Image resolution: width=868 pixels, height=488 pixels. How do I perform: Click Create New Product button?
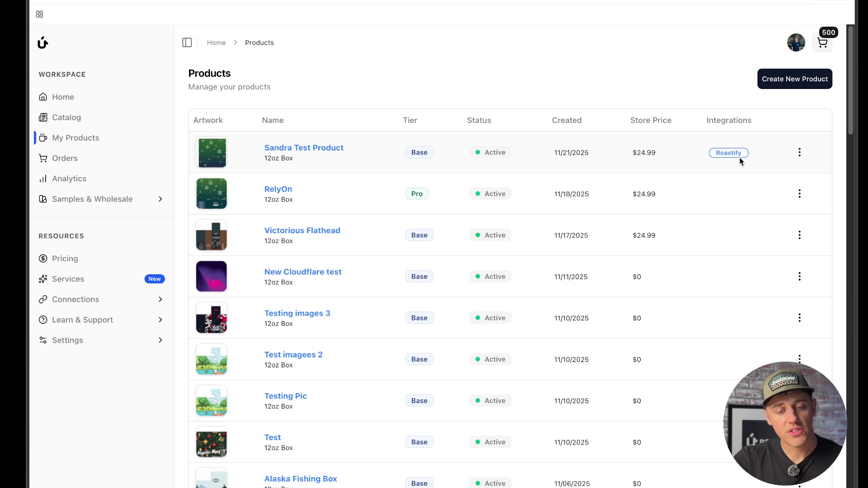pyautogui.click(x=794, y=79)
